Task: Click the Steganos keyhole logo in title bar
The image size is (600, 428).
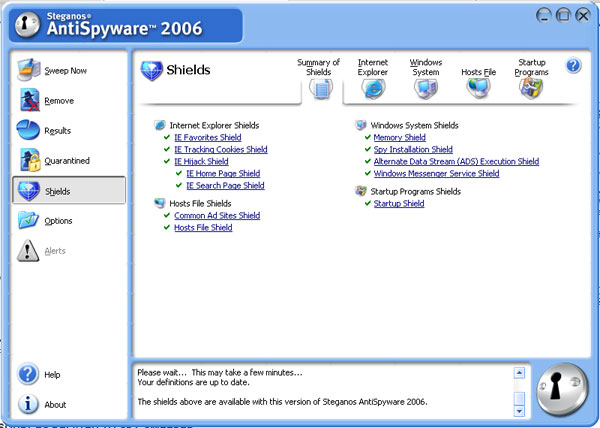Action: 28,25
